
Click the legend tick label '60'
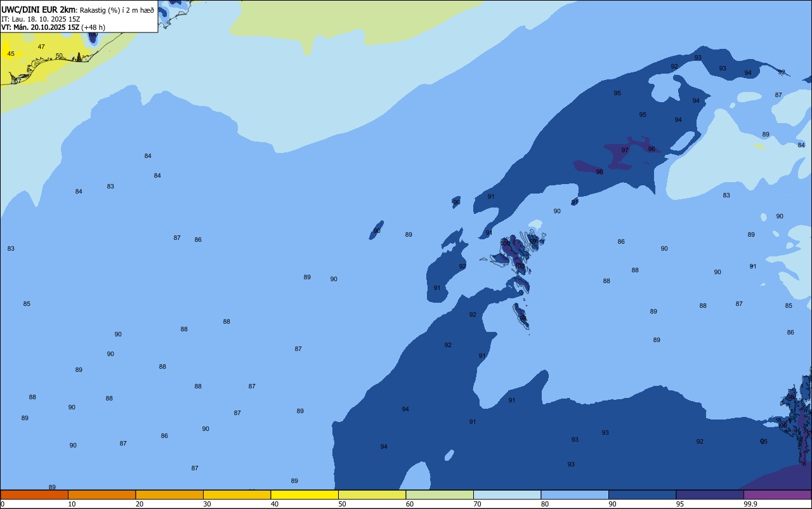point(410,504)
